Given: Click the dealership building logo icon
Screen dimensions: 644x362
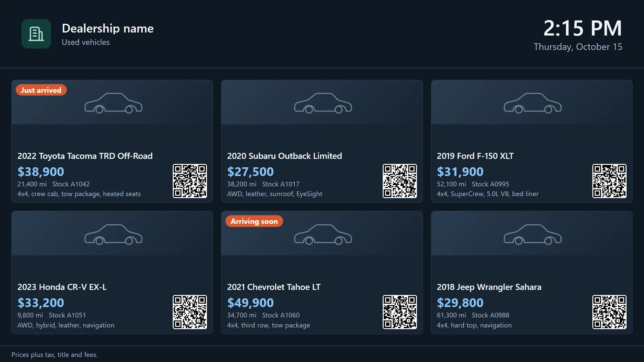Looking at the screenshot, I should tap(36, 34).
